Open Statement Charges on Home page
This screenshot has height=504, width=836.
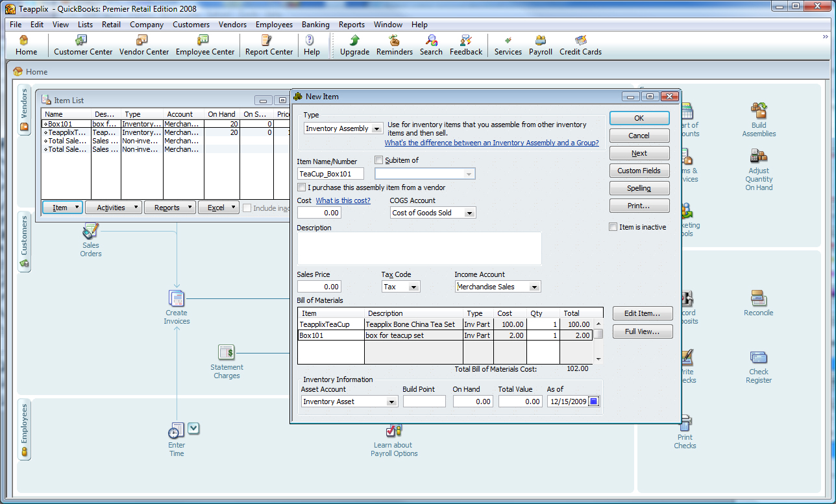227,362
